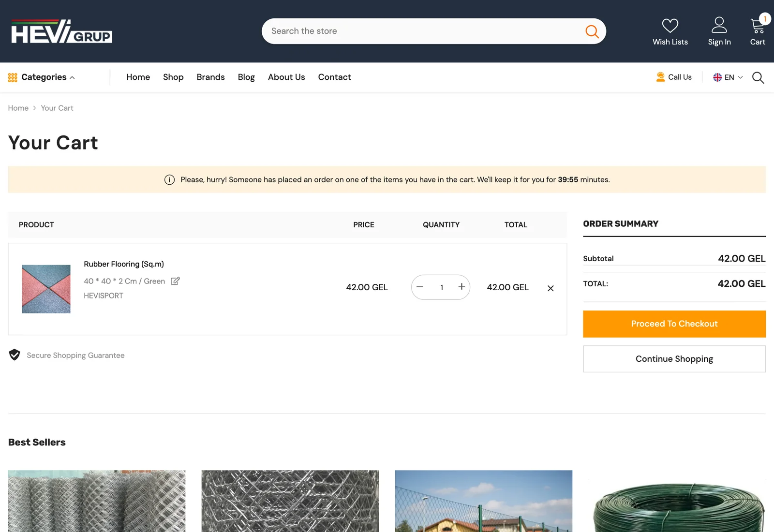Click the HEVI GRUP logo
Screen dimensions: 774x532
[61, 31]
